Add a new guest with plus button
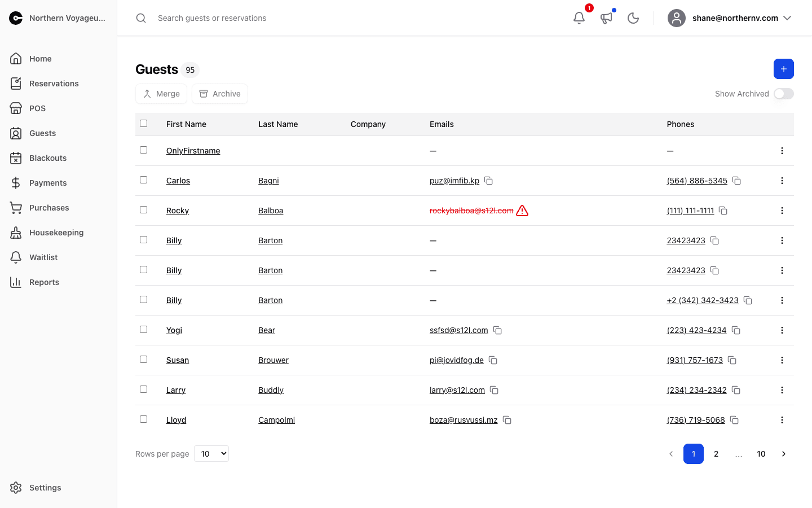812x508 pixels. click(x=784, y=69)
